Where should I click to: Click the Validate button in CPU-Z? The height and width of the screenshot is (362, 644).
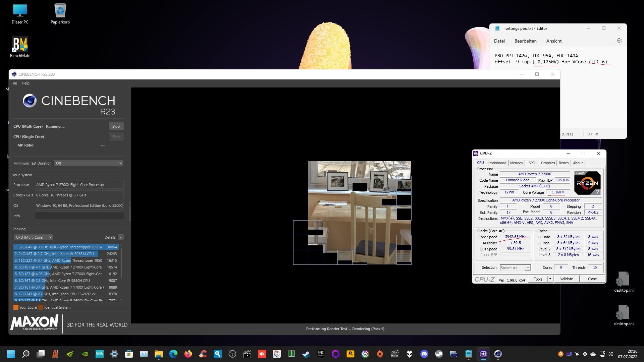click(566, 279)
